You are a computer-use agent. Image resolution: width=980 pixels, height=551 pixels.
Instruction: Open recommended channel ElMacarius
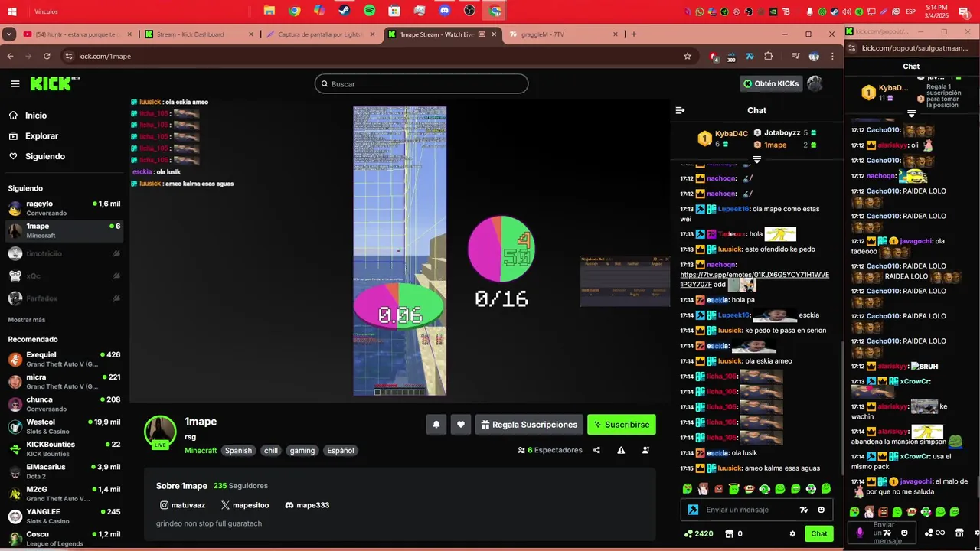point(64,471)
